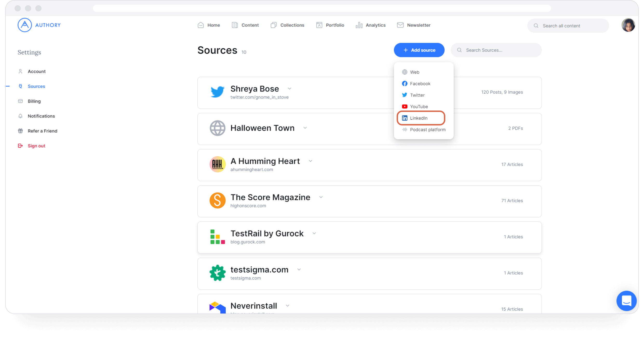Click the Sources link in sidebar

click(36, 86)
